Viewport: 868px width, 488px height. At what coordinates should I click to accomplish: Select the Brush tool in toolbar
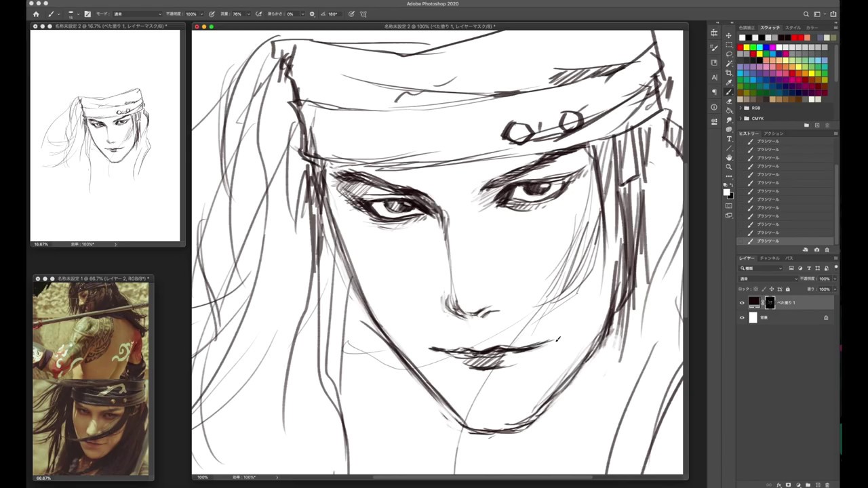[x=729, y=91]
